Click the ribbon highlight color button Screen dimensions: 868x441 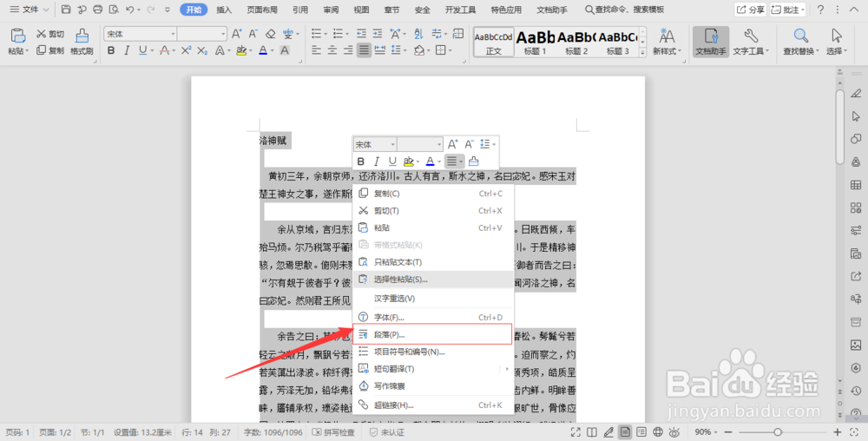240,50
